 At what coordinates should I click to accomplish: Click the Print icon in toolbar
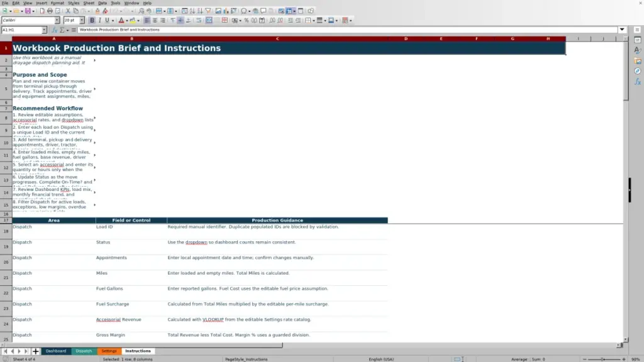click(x=50, y=11)
